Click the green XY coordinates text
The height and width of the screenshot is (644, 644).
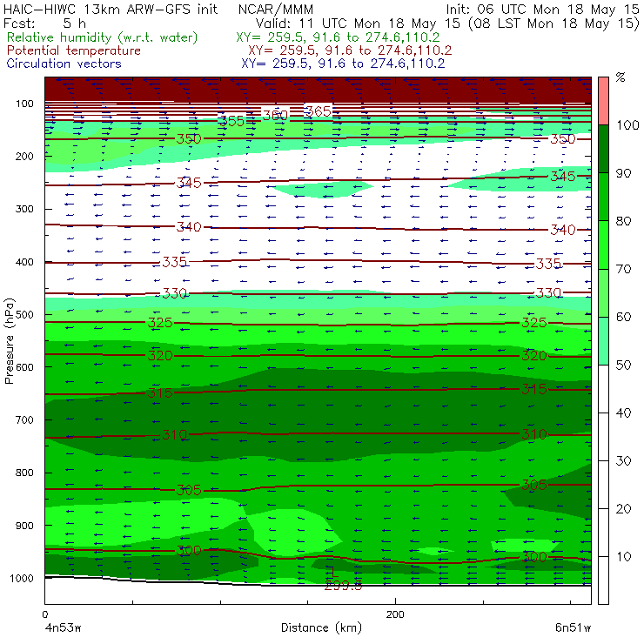[338, 37]
